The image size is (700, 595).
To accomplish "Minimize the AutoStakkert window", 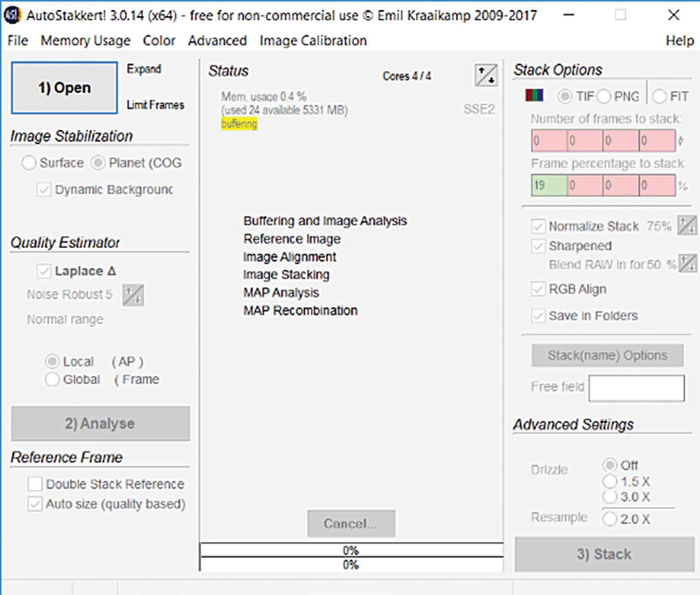I will 569,15.
